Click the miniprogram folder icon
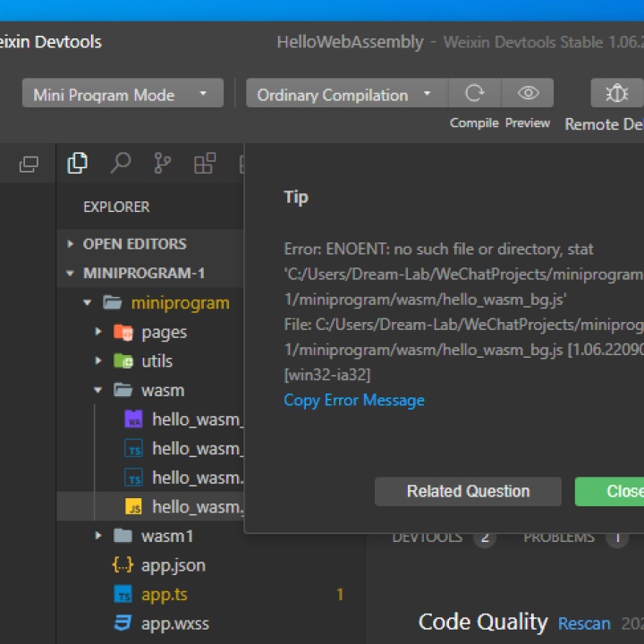The height and width of the screenshot is (644, 644). click(x=112, y=302)
